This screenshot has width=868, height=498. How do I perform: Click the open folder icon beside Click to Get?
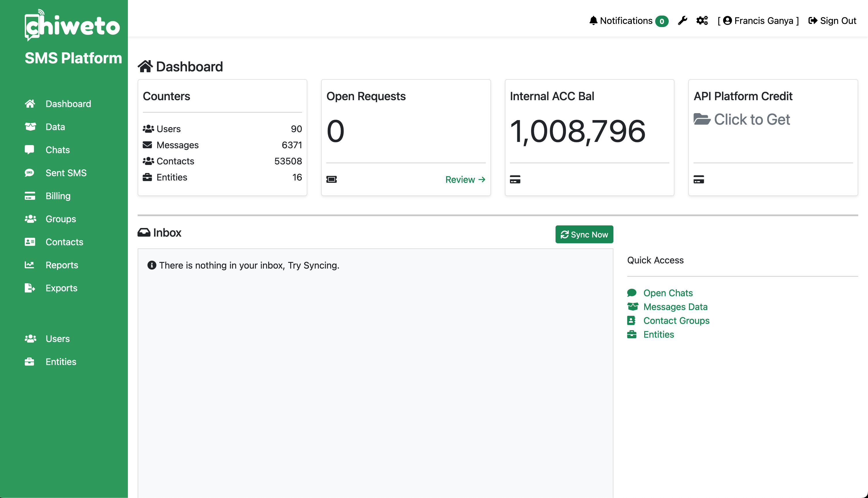point(702,119)
